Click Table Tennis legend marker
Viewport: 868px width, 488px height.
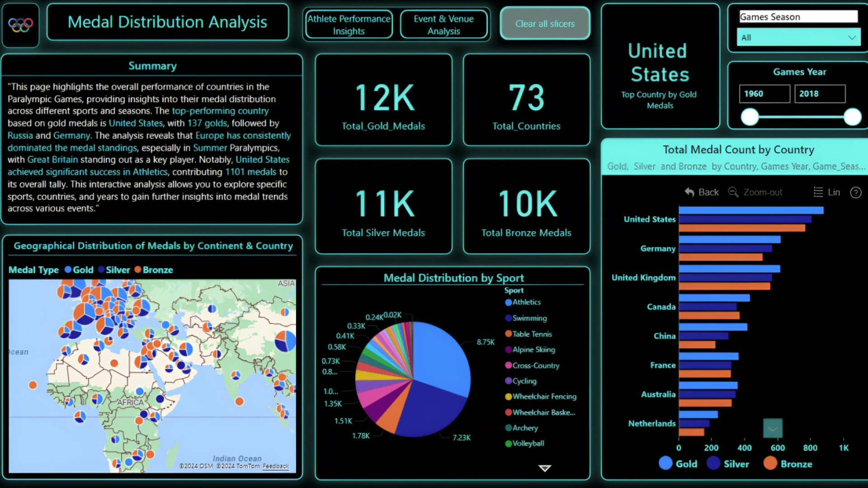click(x=508, y=334)
